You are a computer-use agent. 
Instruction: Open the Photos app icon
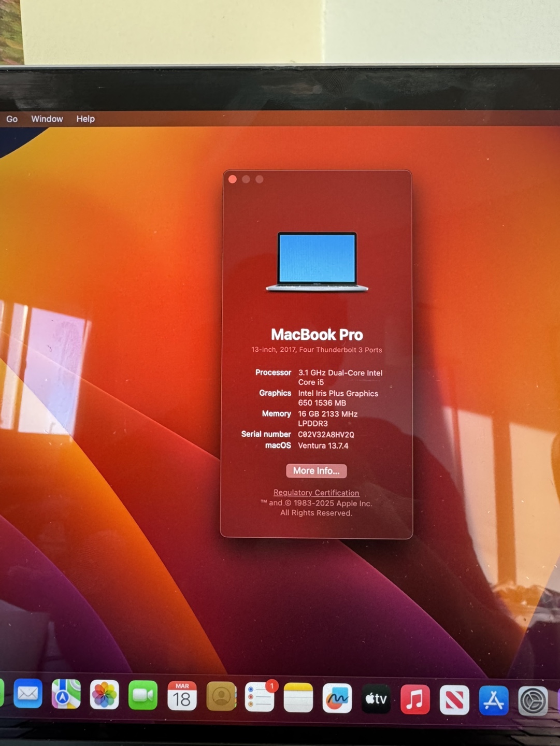104,695
